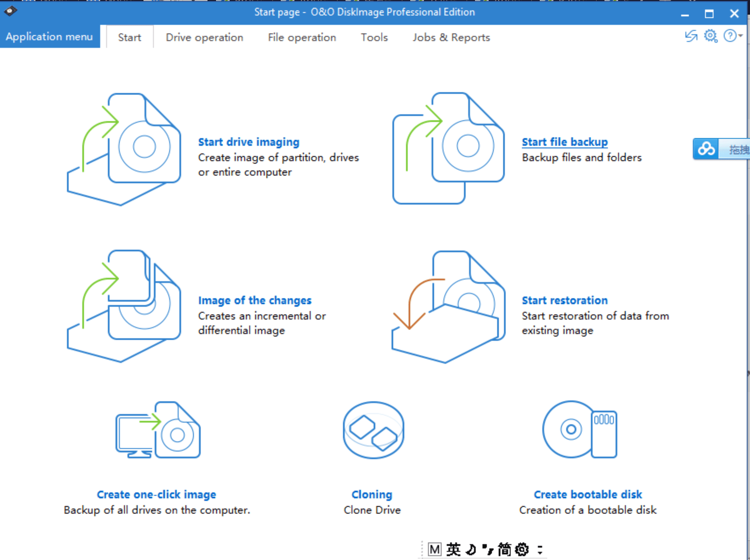
Task: Click the bootable disk and USB icon
Action: point(580,429)
